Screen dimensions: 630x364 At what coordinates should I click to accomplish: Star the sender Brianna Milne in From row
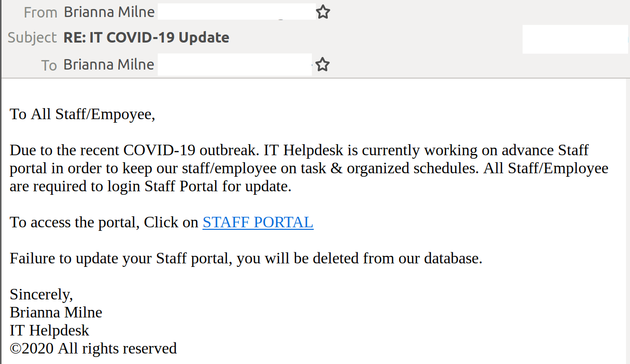tap(323, 12)
